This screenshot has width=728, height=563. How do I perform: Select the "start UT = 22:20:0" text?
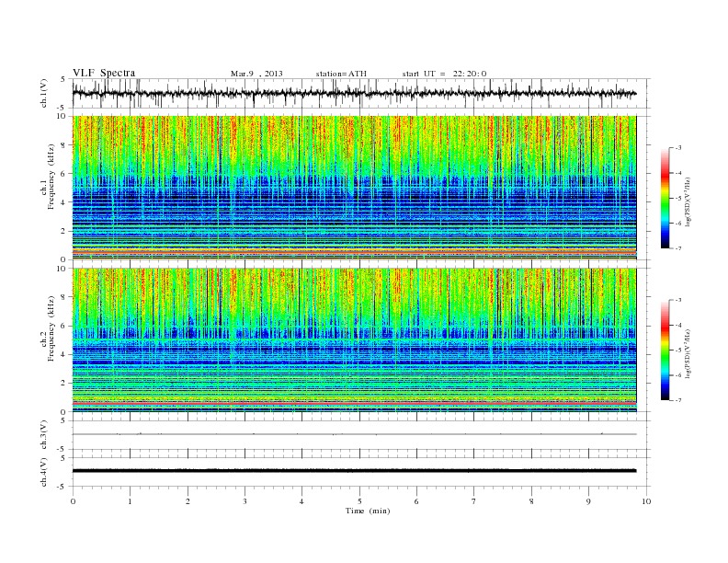(444, 74)
